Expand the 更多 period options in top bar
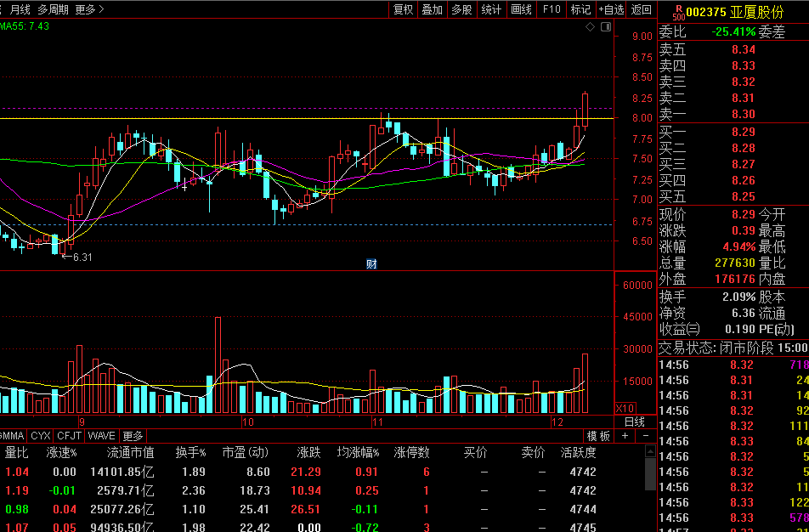This screenshot has width=809, height=532. pos(89,9)
